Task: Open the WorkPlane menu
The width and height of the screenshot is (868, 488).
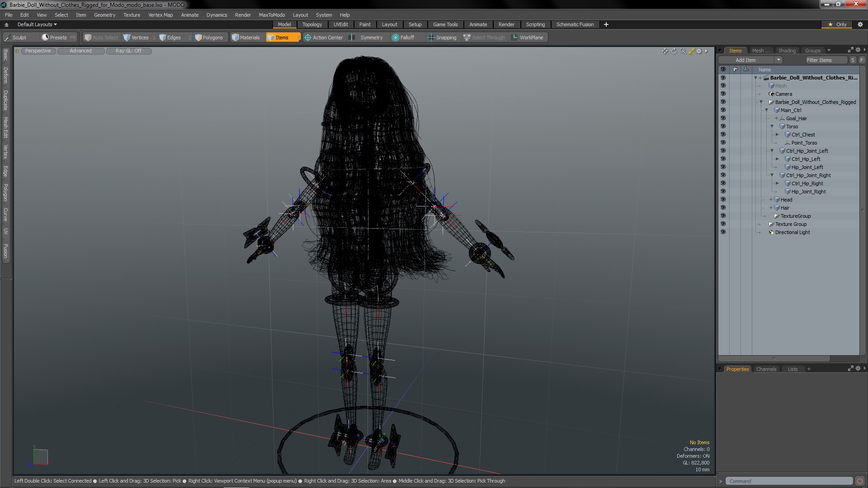Action: [x=528, y=38]
